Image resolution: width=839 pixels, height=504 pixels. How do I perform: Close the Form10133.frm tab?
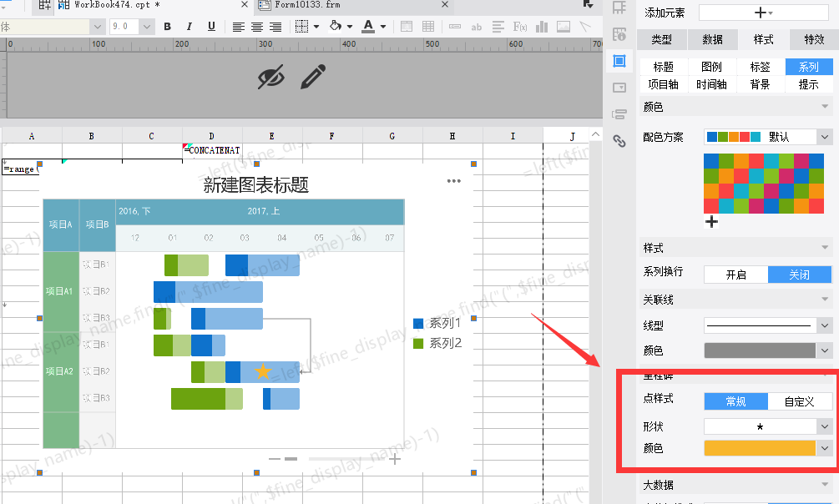pyautogui.click(x=445, y=5)
